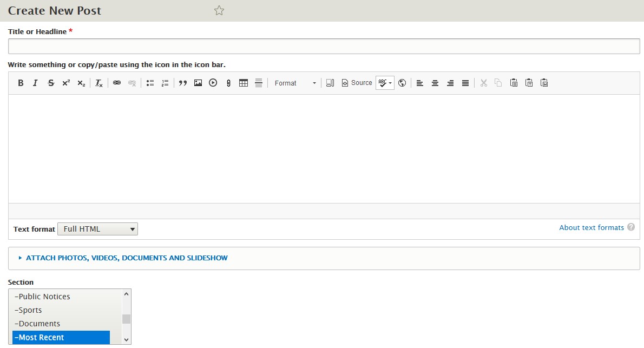
Task: Justify the text alignment
Action: 465,83
